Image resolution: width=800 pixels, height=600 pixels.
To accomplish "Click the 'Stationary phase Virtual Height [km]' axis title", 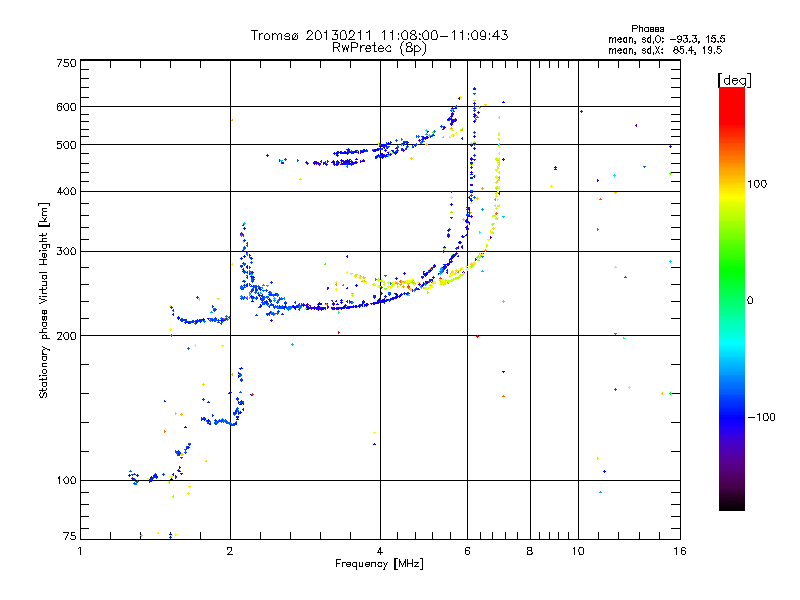I will pyautogui.click(x=43, y=300).
